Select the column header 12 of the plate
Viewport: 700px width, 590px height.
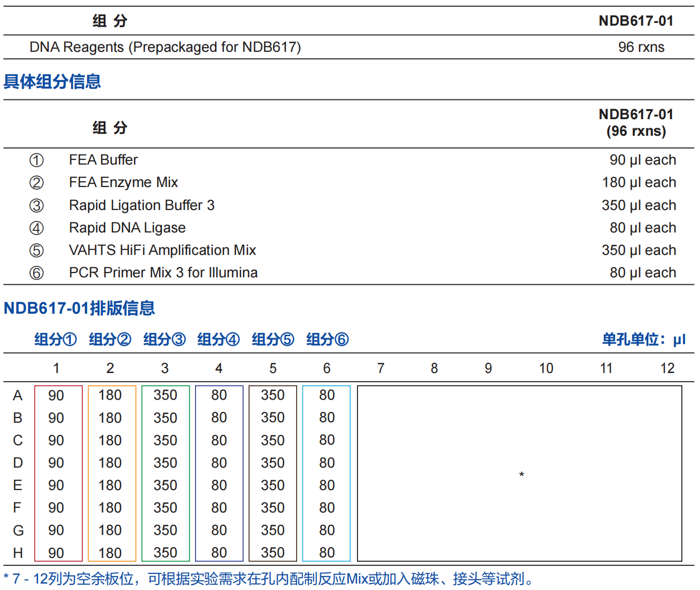(667, 368)
